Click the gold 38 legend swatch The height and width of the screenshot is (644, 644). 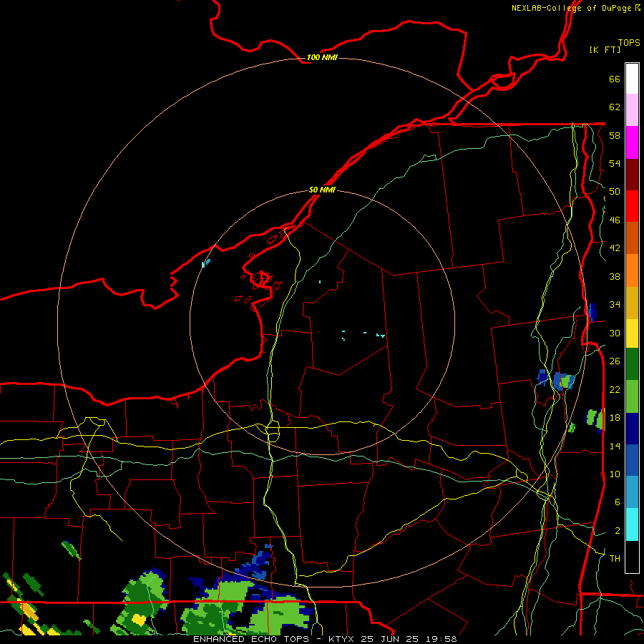(x=632, y=303)
